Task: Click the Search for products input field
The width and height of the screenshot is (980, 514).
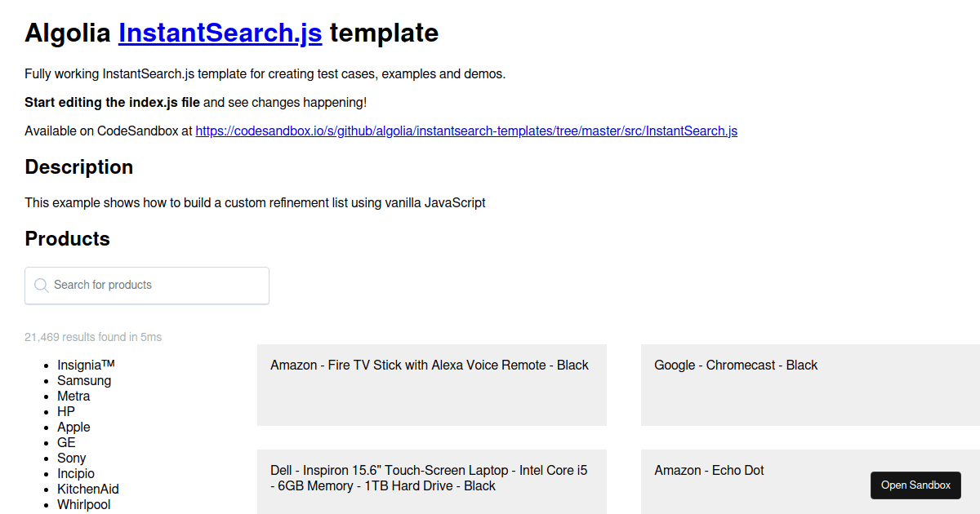Action: (x=147, y=285)
